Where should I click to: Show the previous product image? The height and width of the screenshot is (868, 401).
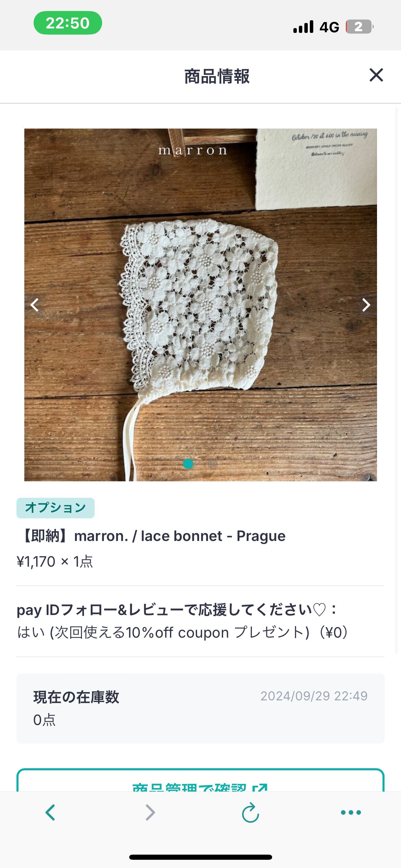click(x=35, y=304)
